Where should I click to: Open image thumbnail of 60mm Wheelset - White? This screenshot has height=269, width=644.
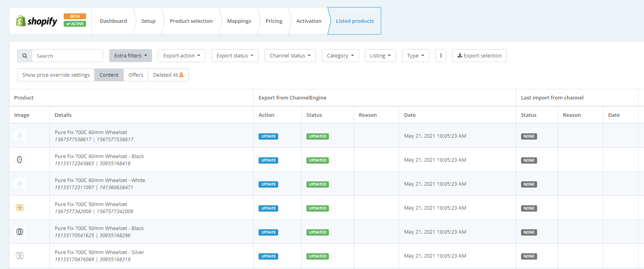[x=20, y=184]
